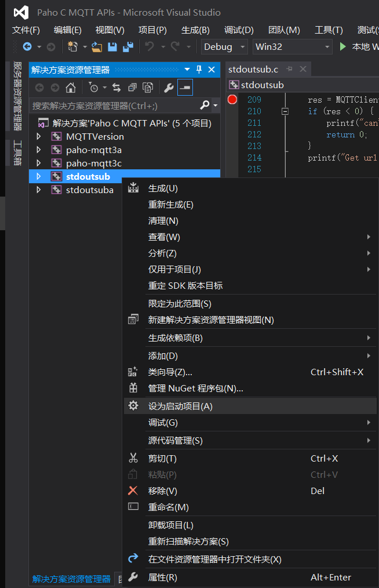The width and height of the screenshot is (379, 588).
Task: Click the Solution Explorer home icon
Action: click(71, 88)
